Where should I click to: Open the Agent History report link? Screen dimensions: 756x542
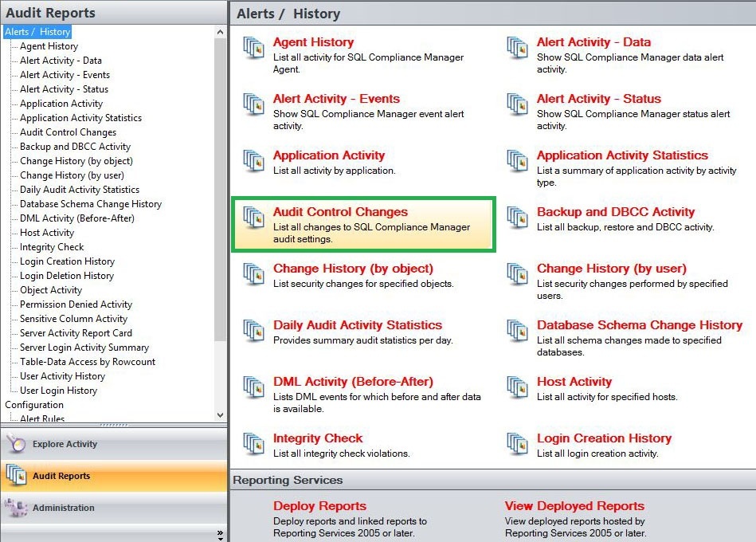(313, 42)
